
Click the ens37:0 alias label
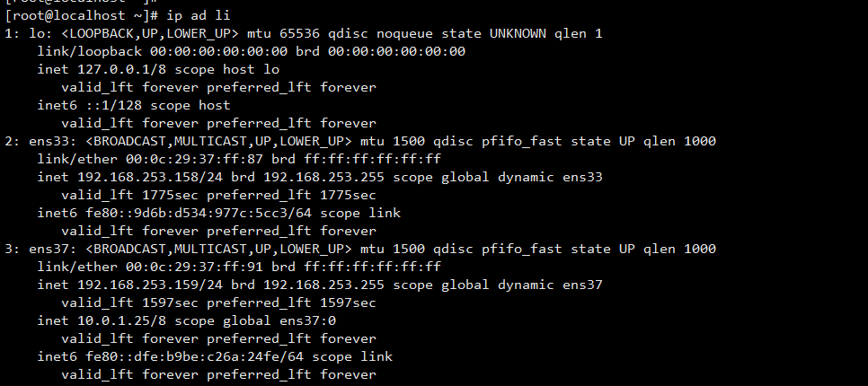pos(307,321)
